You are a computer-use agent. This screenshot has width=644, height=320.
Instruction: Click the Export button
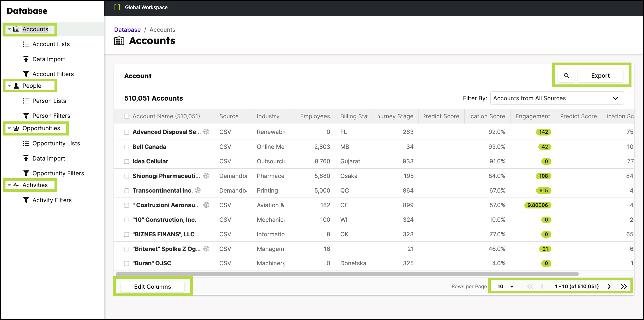(600, 76)
